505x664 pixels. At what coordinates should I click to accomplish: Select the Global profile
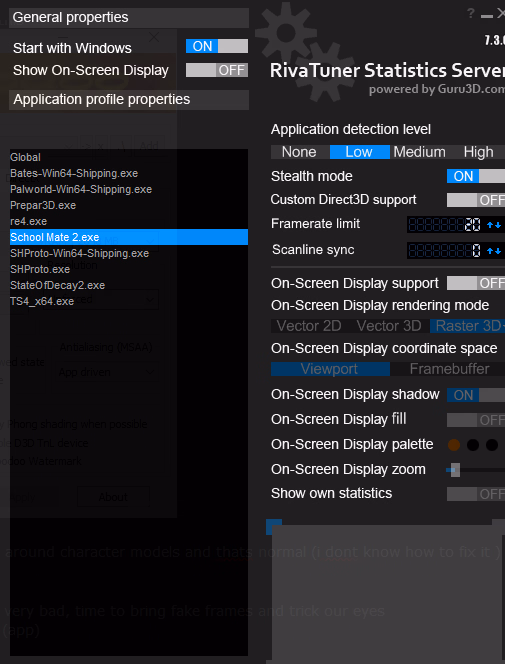click(x=129, y=157)
